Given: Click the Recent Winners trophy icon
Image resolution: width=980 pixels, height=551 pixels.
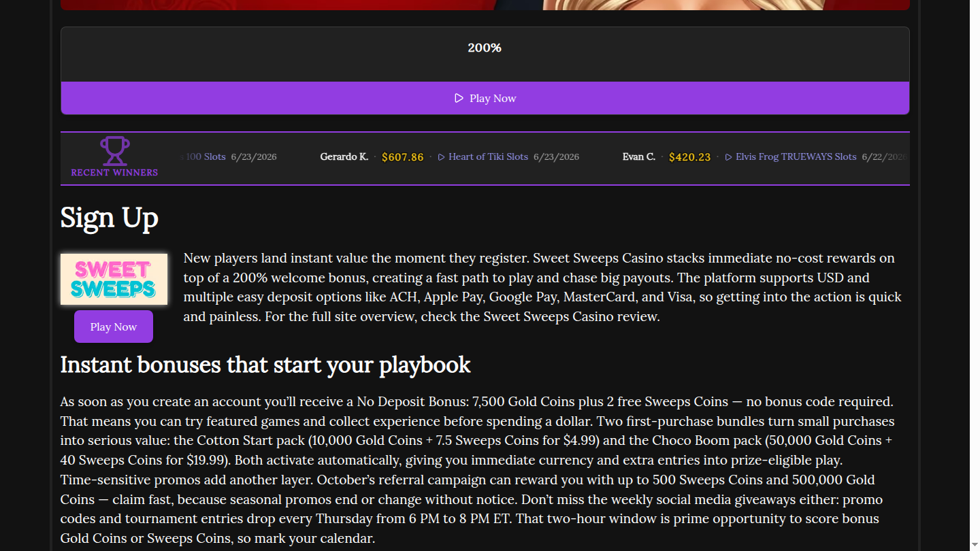Looking at the screenshot, I should 114,151.
